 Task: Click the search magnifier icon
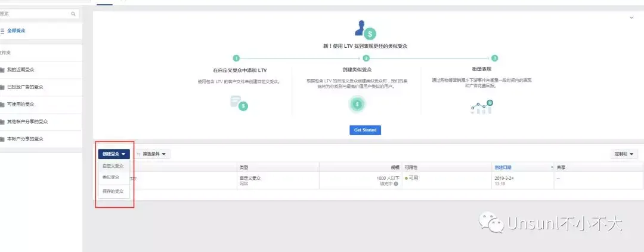[73, 14]
